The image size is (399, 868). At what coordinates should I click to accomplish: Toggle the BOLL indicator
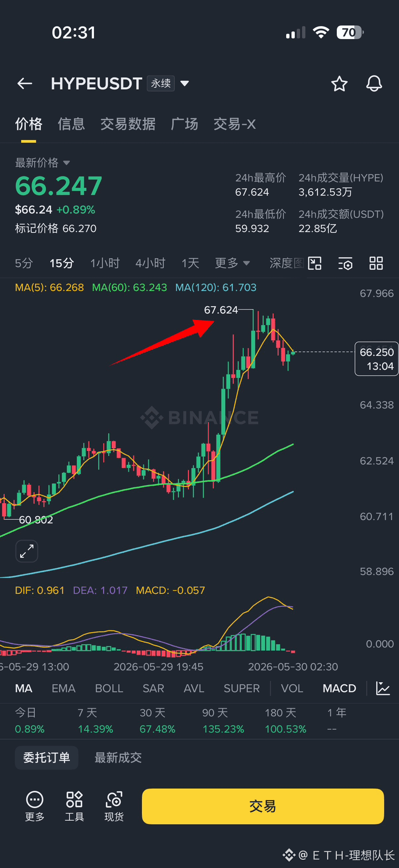click(x=109, y=688)
